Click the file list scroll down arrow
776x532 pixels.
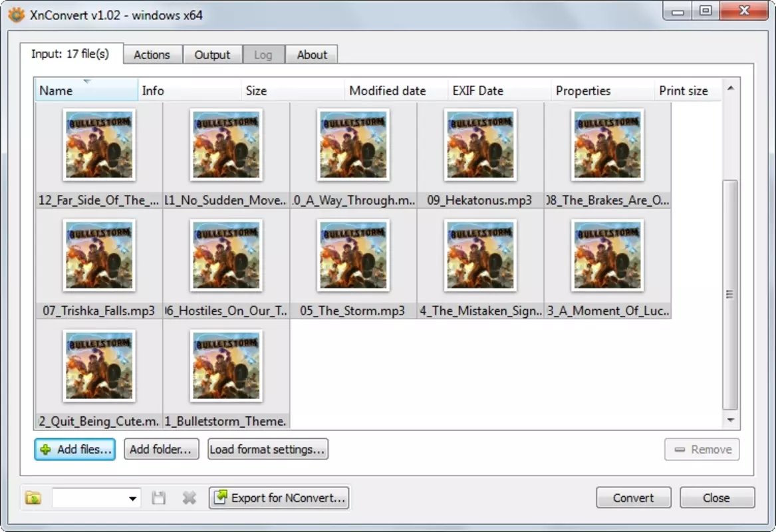731,420
